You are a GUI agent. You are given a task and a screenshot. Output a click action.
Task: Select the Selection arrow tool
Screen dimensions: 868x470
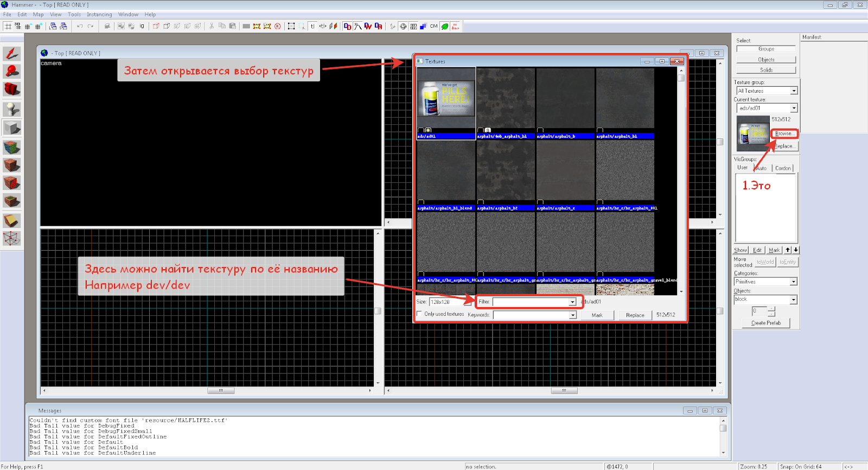click(x=12, y=53)
